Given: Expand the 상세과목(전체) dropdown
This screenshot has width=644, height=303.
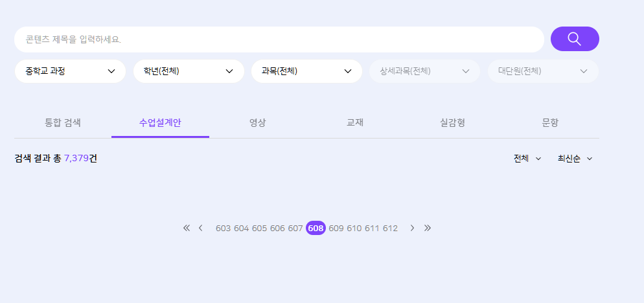Looking at the screenshot, I should click(424, 71).
